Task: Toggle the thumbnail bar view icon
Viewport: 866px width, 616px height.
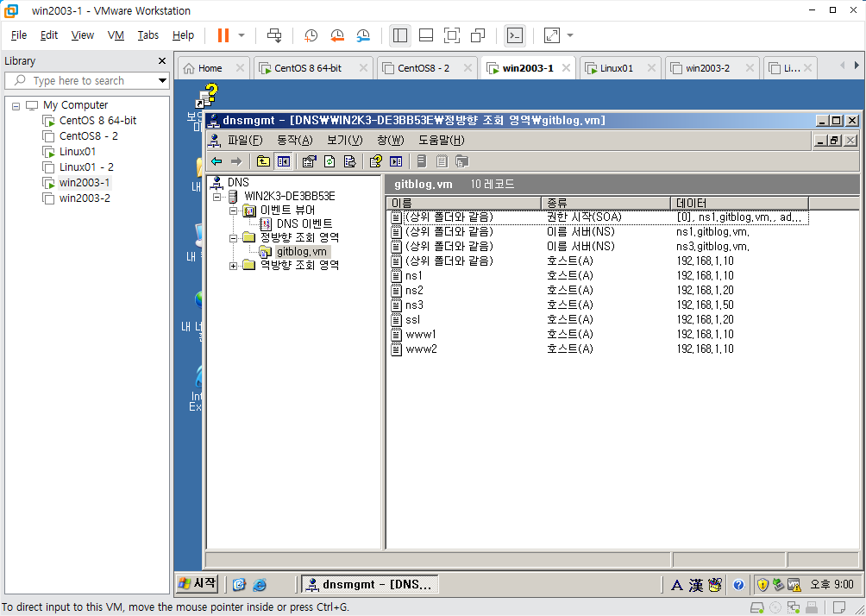Action: 426,35
